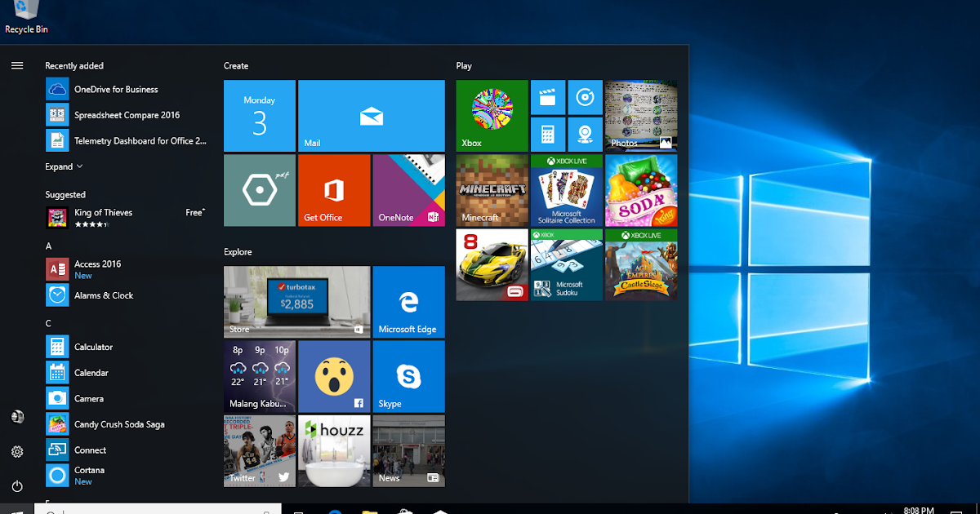
Task: Launch the Groove Music tile
Action: (585, 97)
